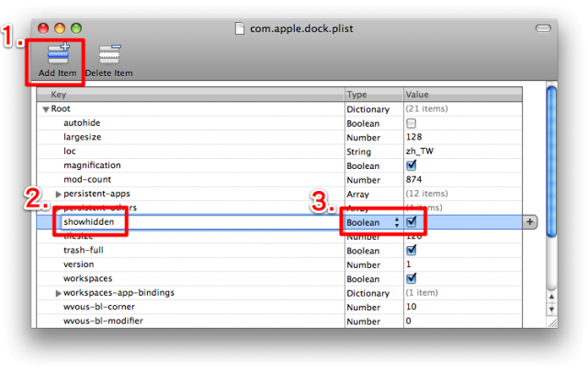Select the persistent-apps key row
This screenshot has width=588, height=371.
(x=190, y=194)
